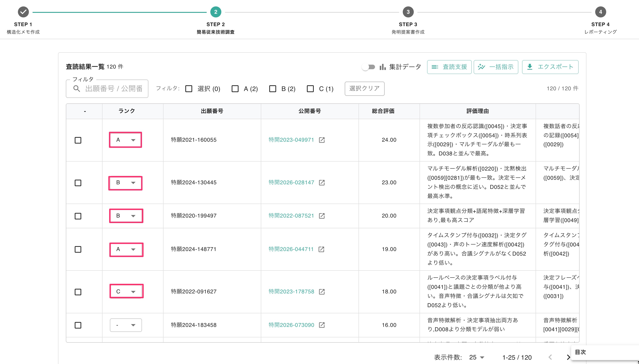Toggle the 集計データ switch

pos(368,67)
